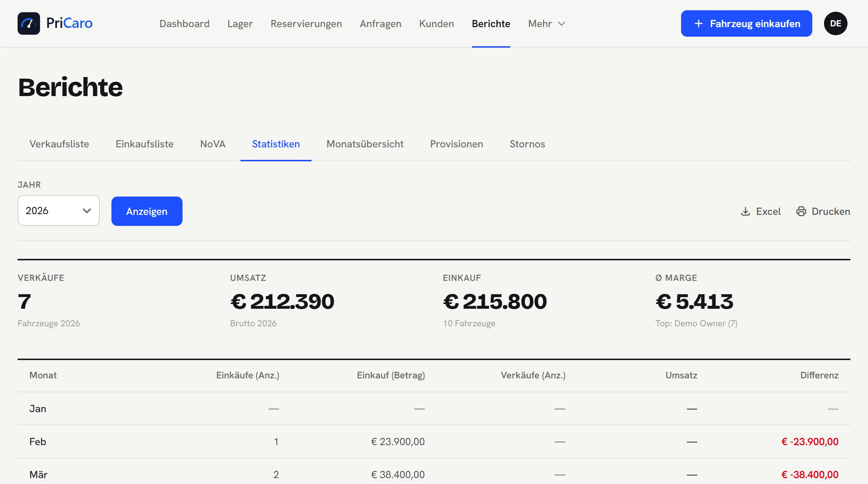Switch to the Stornos tab
This screenshot has width=868, height=484.
coord(527,144)
